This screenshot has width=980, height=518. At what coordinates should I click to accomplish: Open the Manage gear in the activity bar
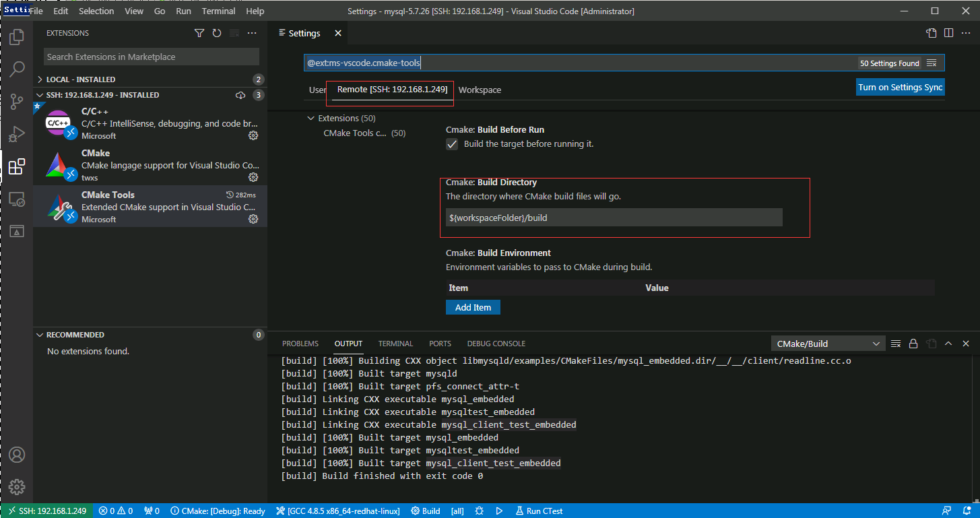point(17,487)
